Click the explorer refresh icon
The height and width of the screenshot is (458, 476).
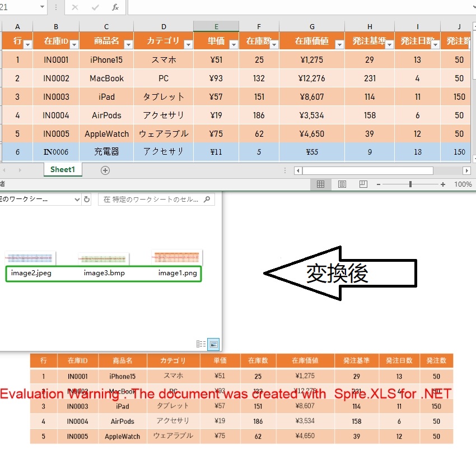click(x=87, y=200)
